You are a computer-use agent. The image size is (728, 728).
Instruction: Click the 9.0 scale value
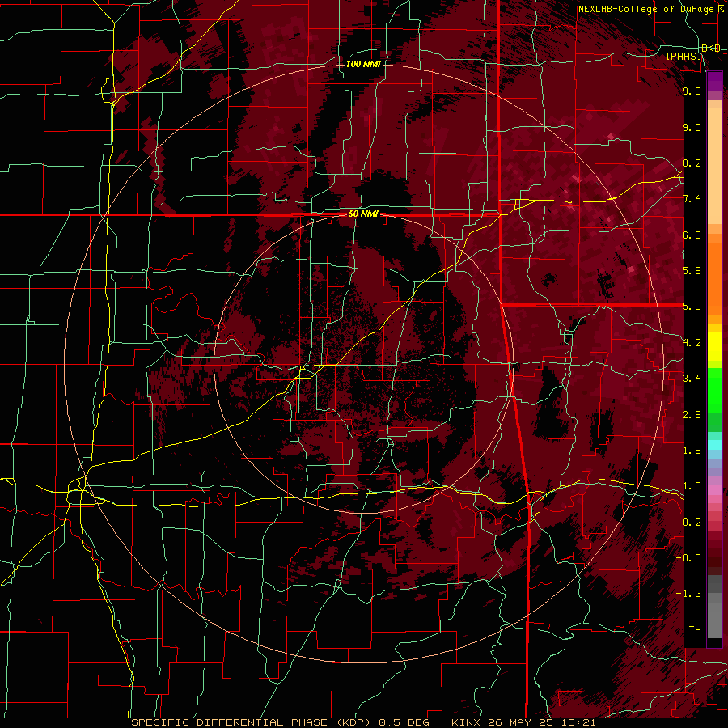[692, 127]
